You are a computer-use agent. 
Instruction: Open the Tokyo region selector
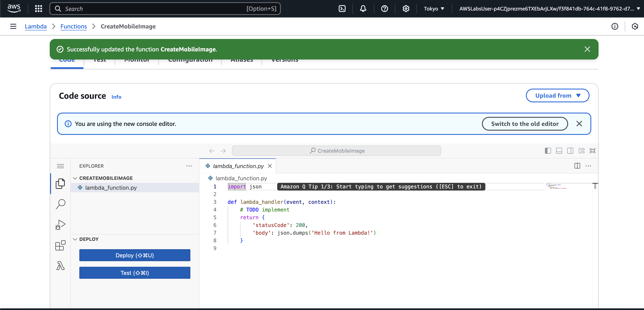[x=434, y=9]
